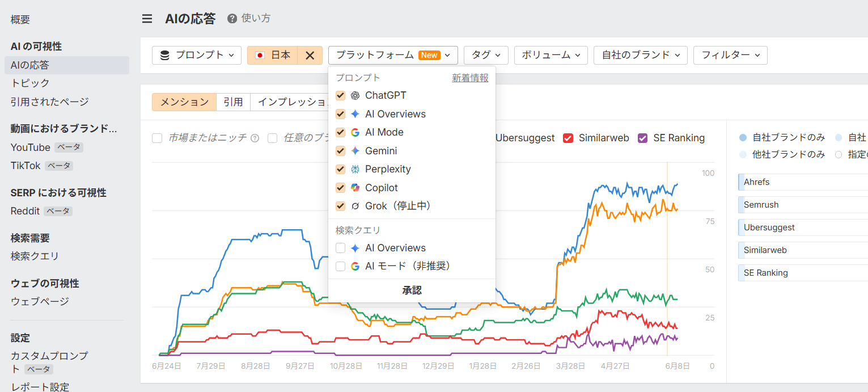The image size is (868, 392).
Task: Select the 自社ブランドのみ legend dot
Action: [743, 138]
